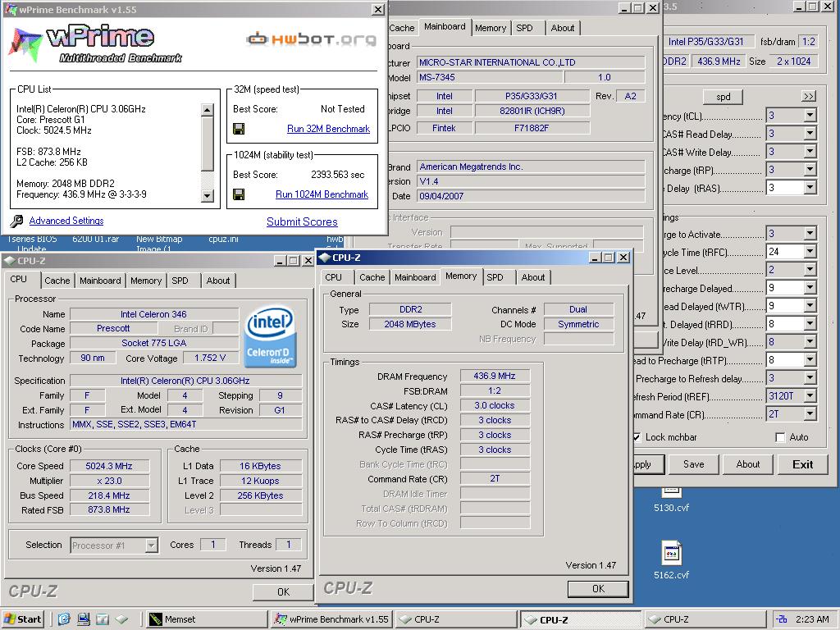Open the tCL latency dropdown
This screenshot has height=630, width=840.
(x=810, y=115)
